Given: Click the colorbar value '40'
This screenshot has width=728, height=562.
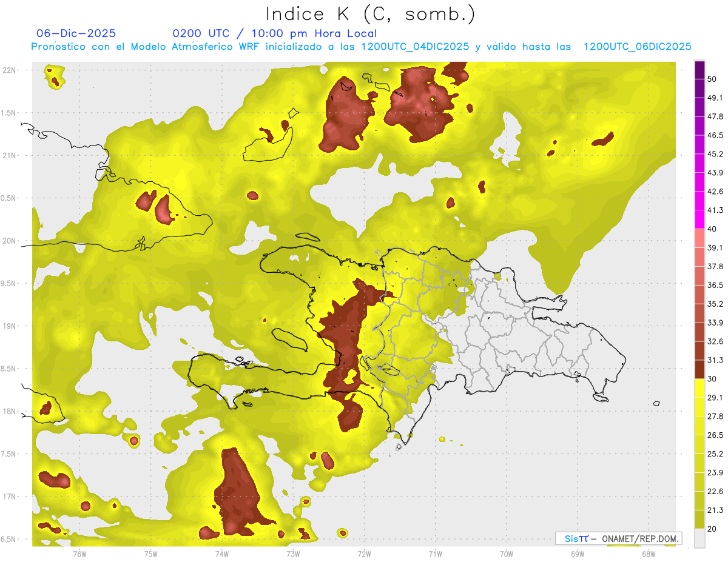Looking at the screenshot, I should click(x=712, y=229).
